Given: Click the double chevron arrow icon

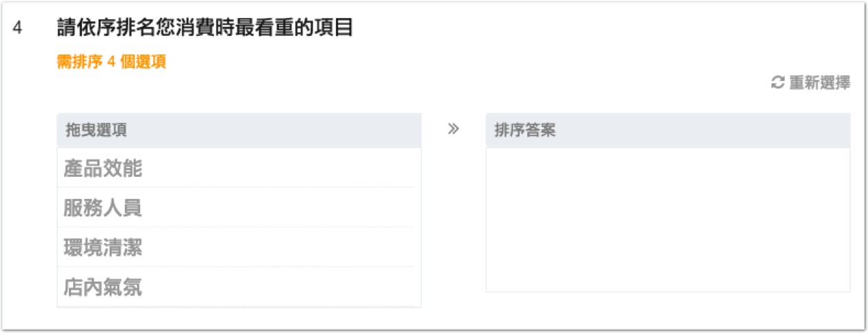Looking at the screenshot, I should click(x=453, y=129).
